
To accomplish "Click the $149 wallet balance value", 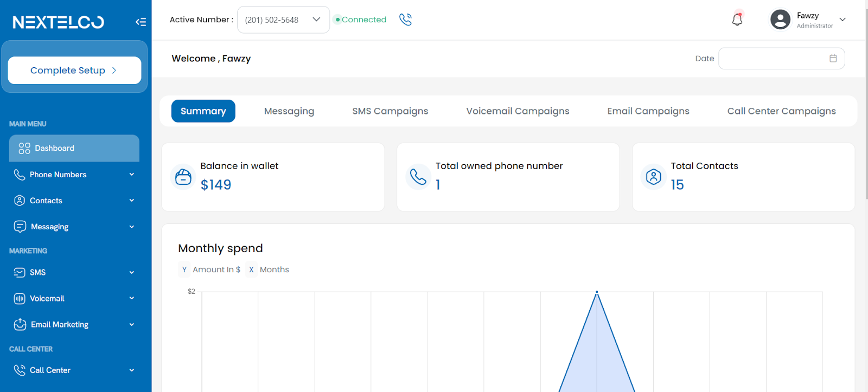I will point(216,185).
